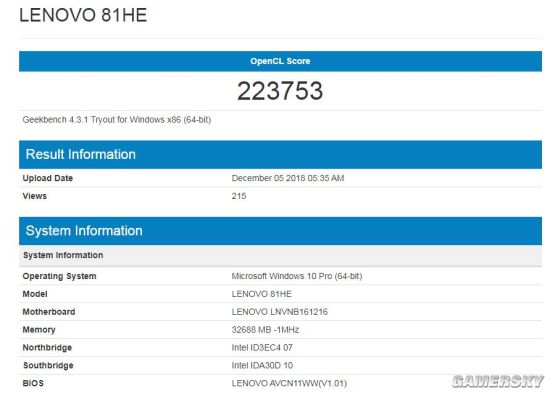This screenshot has height=393, width=550.
Task: Select Microsoft Windows 10 Pro (64-bit) value
Action: tap(297, 276)
